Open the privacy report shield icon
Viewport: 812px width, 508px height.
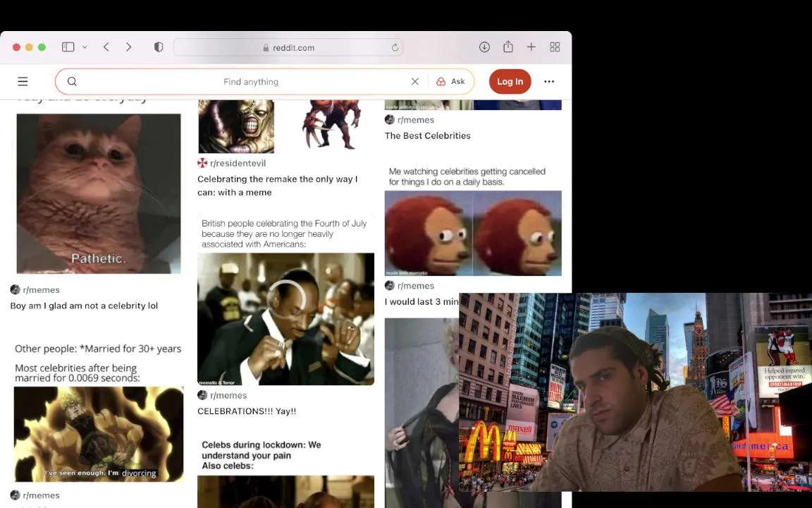point(159,47)
